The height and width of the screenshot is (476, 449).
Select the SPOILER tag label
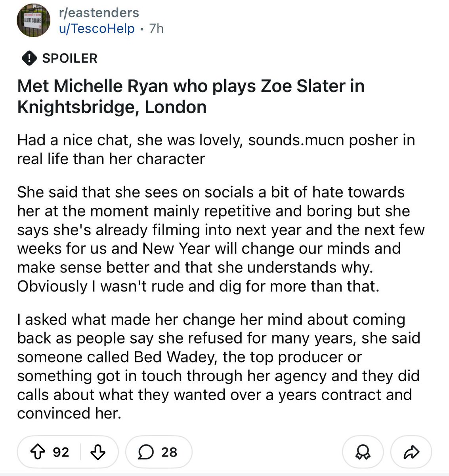point(70,58)
